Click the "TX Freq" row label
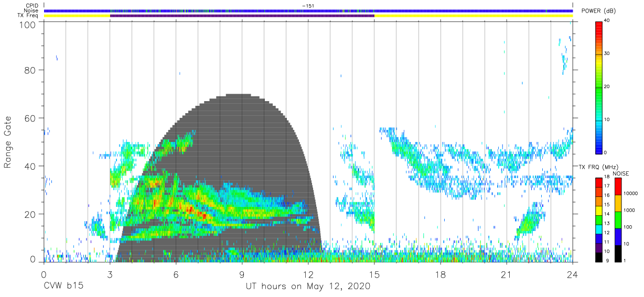Image resolution: width=644 pixels, height=297 pixels. [28, 16]
